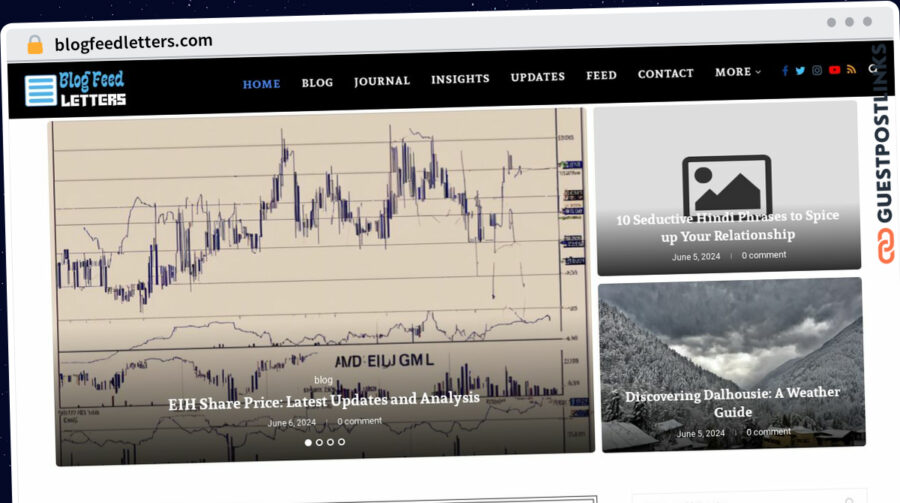Click the Blog Feed Letters logo
This screenshot has height=503, width=900.
pyautogui.click(x=75, y=89)
